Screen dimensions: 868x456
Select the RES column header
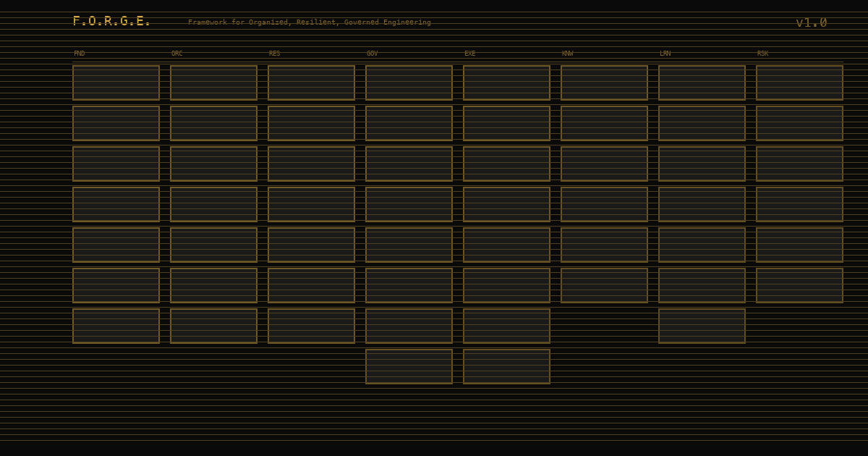coord(273,53)
